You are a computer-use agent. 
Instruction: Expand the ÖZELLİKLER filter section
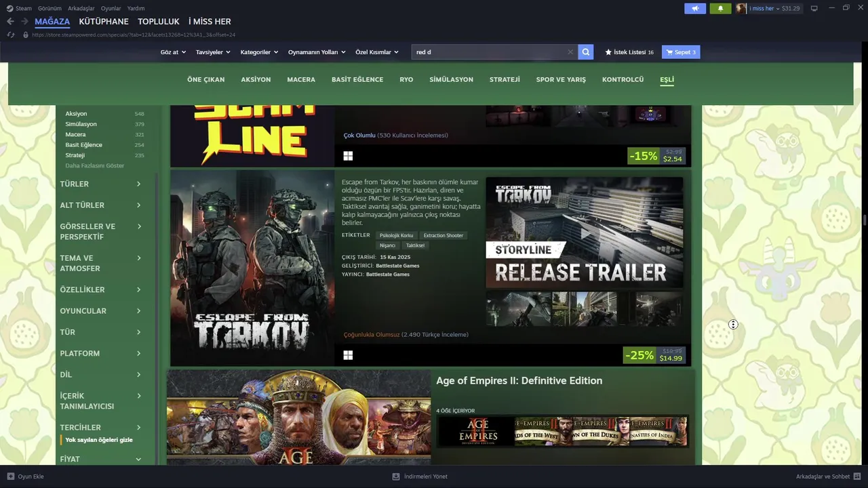point(102,289)
